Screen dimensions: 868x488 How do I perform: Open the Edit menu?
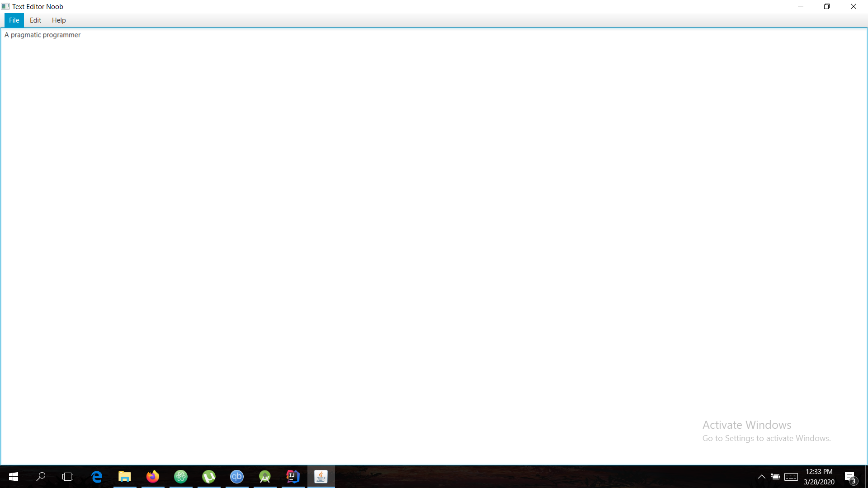point(35,20)
